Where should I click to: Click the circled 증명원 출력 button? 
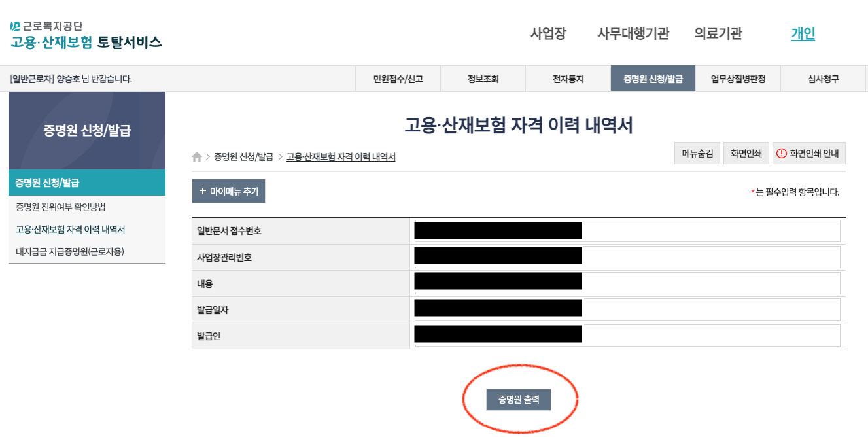(518, 400)
